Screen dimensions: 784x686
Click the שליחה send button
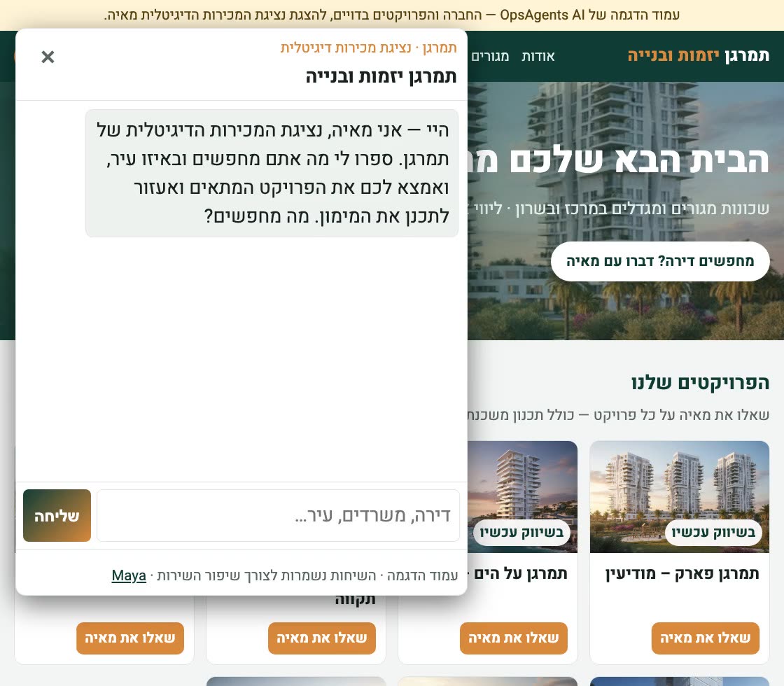[57, 515]
